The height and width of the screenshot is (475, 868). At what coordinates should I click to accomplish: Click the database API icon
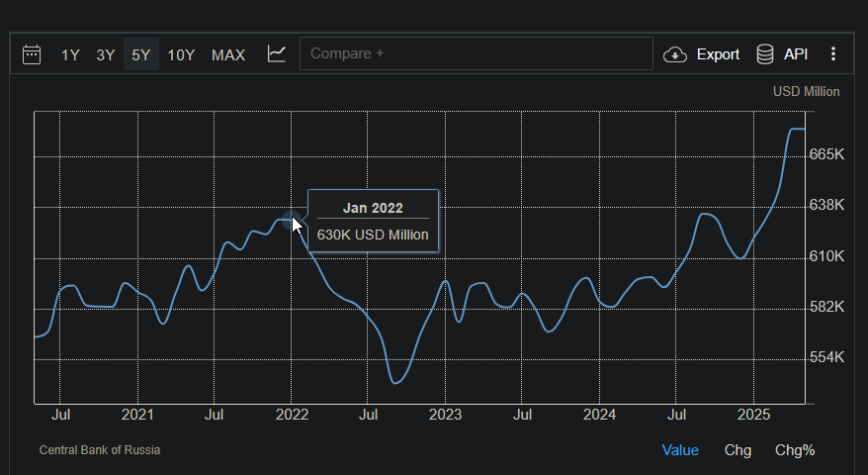coord(765,54)
